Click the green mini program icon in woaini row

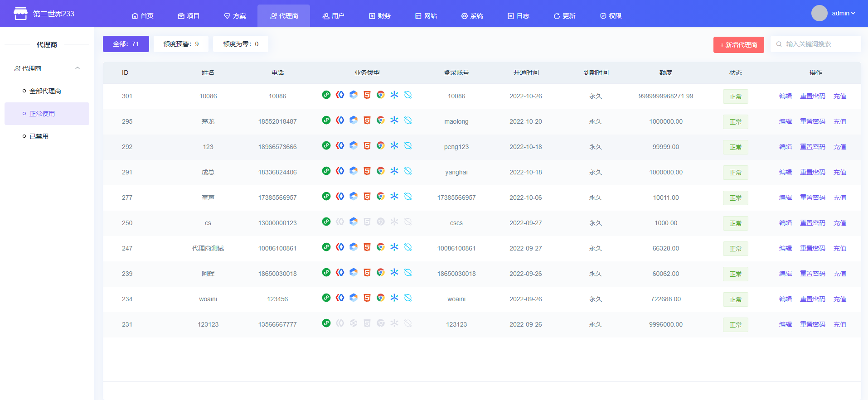326,298
